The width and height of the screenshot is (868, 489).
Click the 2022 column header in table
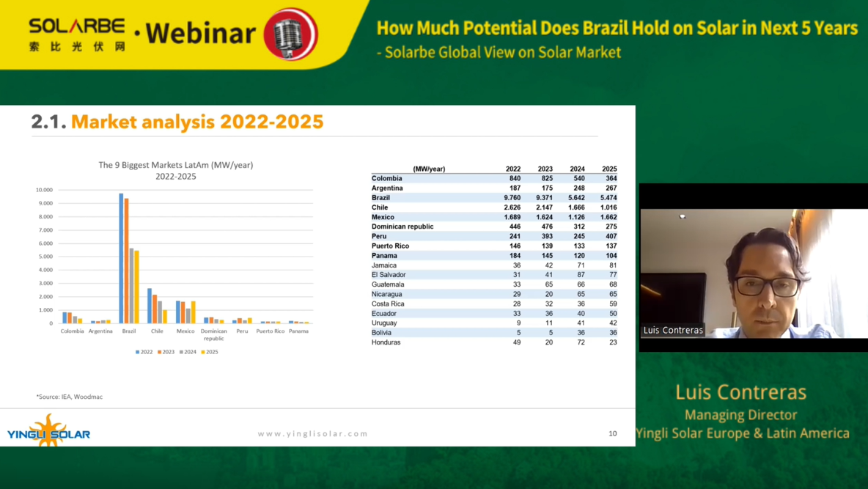(513, 169)
